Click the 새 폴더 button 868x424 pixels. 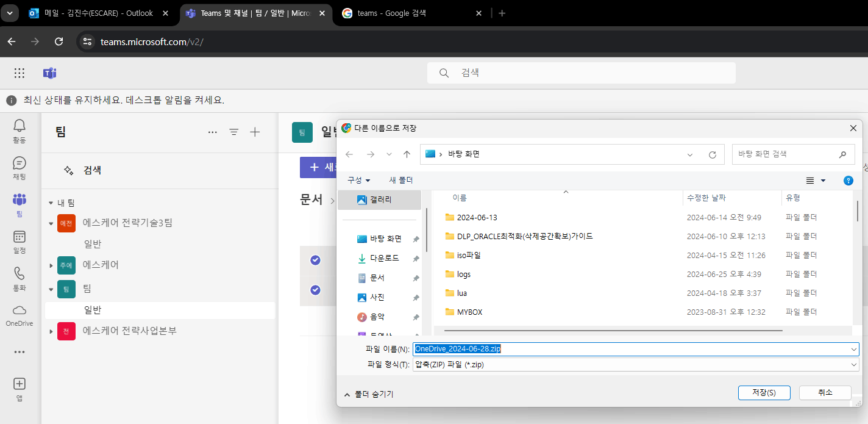pos(401,180)
